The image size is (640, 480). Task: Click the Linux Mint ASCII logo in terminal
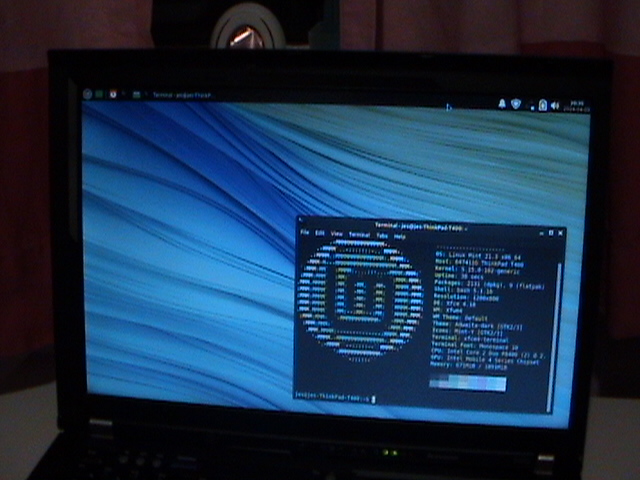pos(361,301)
